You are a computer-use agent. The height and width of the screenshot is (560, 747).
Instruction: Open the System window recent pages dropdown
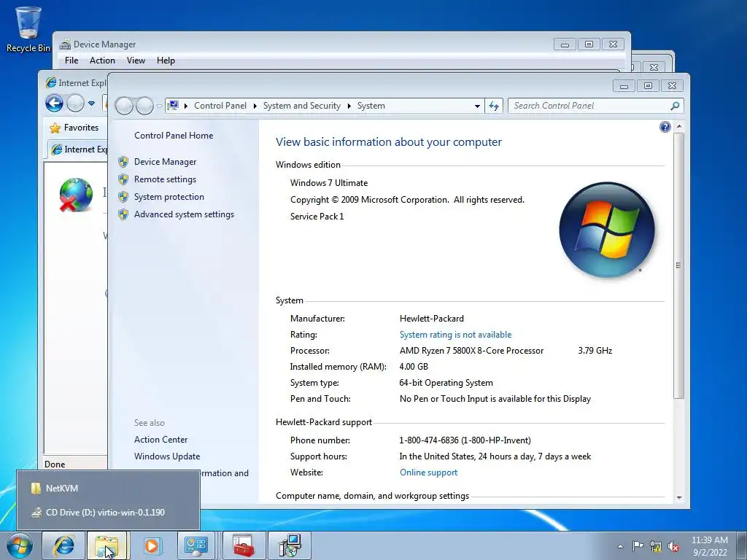coord(159,106)
